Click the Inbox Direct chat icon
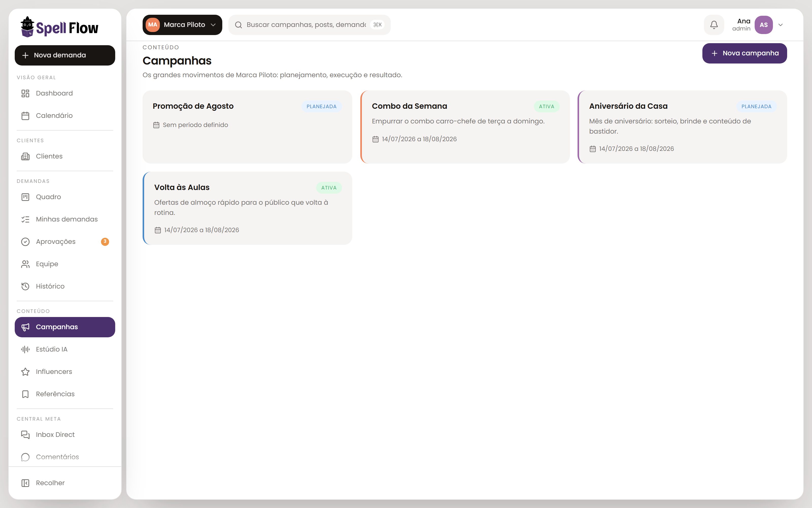The width and height of the screenshot is (812, 508). [25, 435]
